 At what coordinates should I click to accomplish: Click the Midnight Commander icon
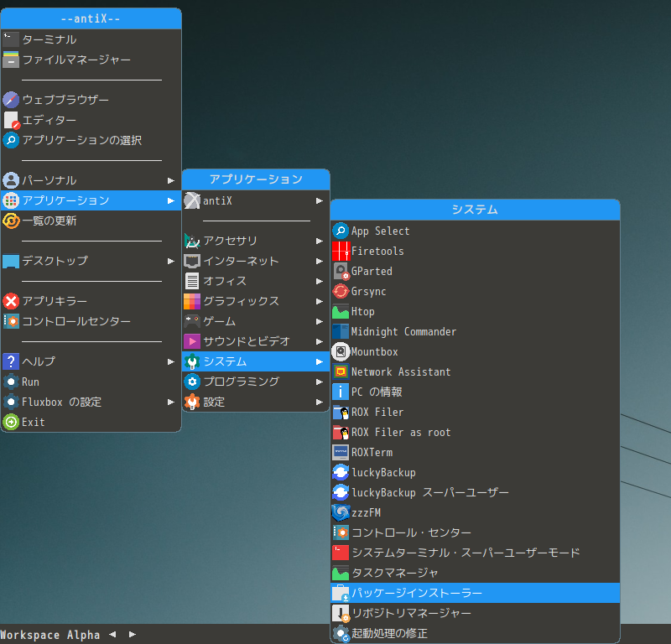click(x=341, y=331)
